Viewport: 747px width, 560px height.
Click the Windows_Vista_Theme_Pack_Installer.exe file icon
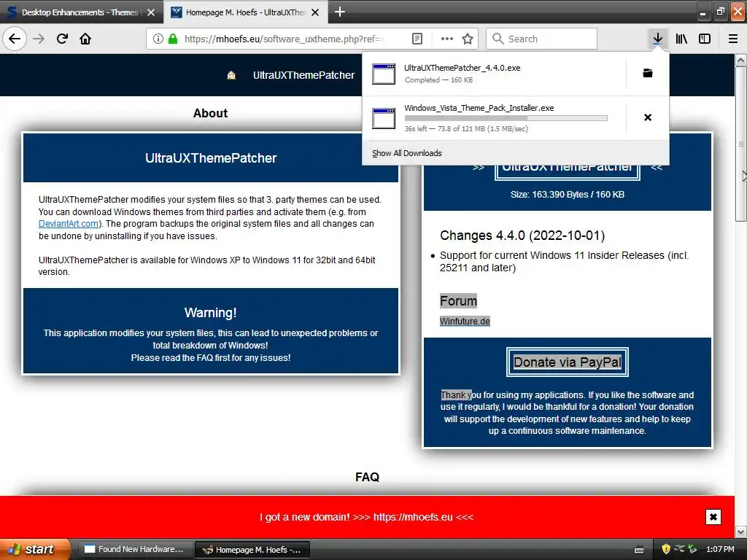click(384, 118)
